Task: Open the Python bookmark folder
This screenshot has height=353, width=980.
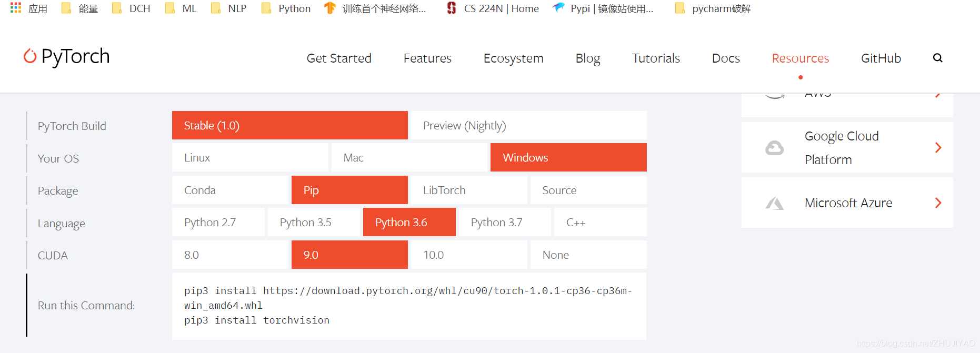Action: (x=286, y=8)
